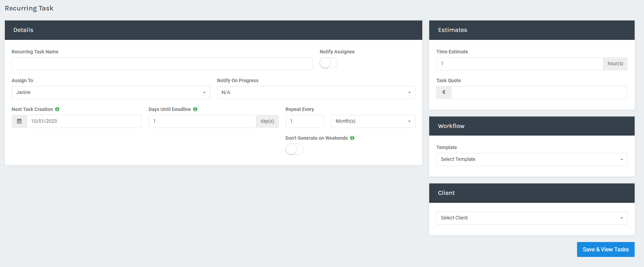Click the Template label
Screen dimensions: 644x267
point(447,147)
